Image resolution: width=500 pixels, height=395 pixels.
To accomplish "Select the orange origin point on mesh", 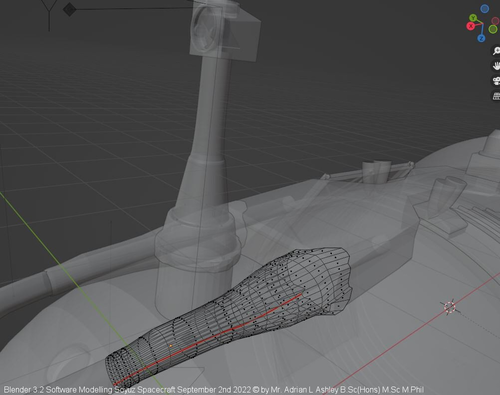I will [x=171, y=346].
